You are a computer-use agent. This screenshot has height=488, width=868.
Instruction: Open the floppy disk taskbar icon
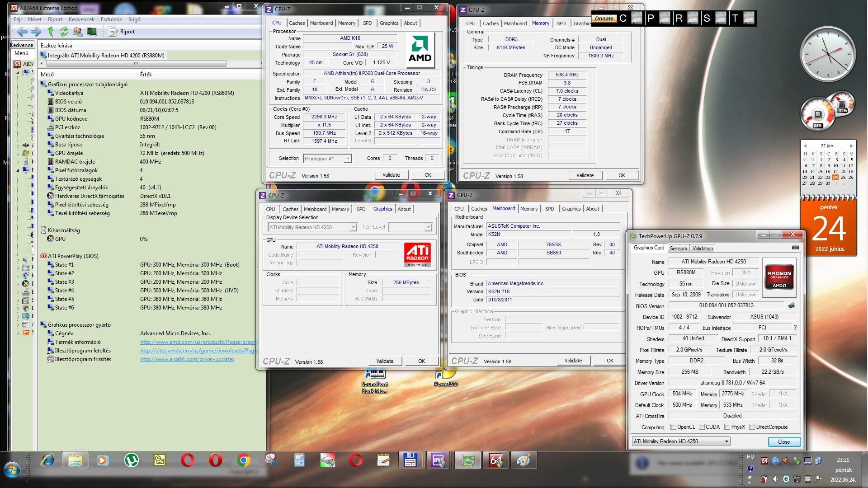coord(410,460)
